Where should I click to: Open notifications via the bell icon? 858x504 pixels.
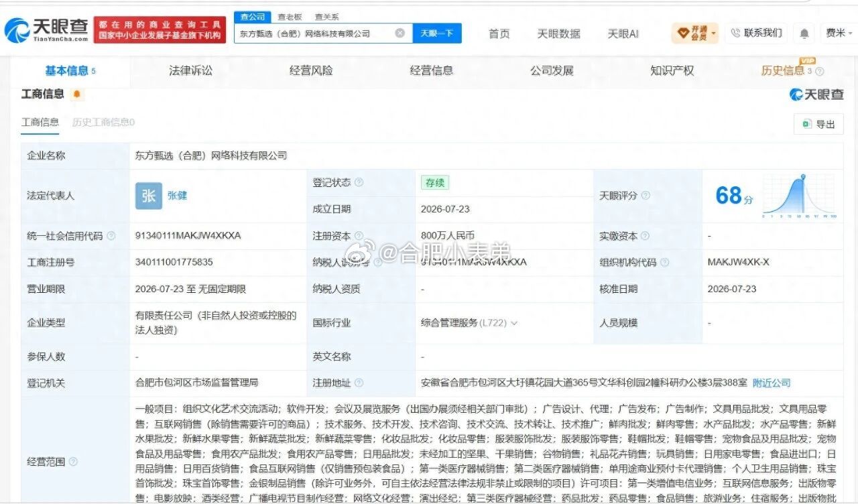tap(804, 33)
